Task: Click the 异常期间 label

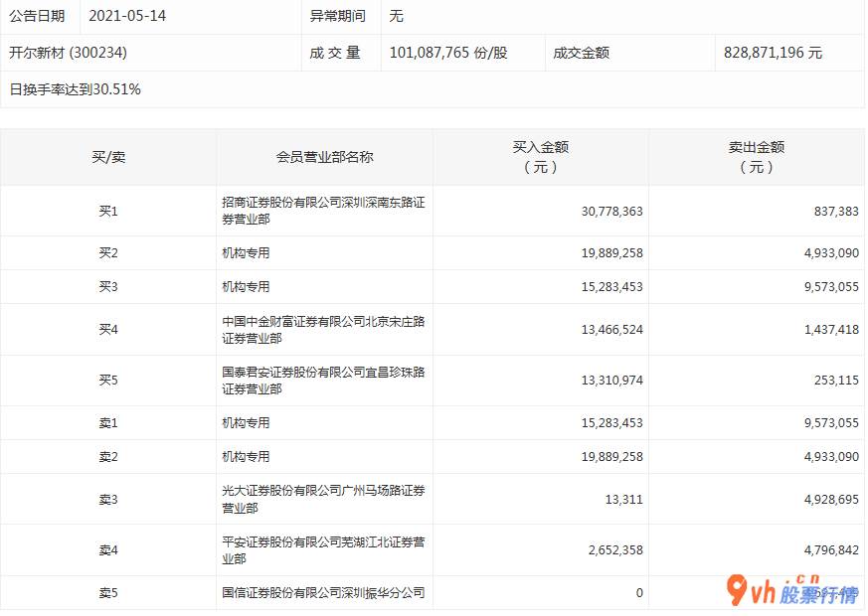Action: [338, 16]
